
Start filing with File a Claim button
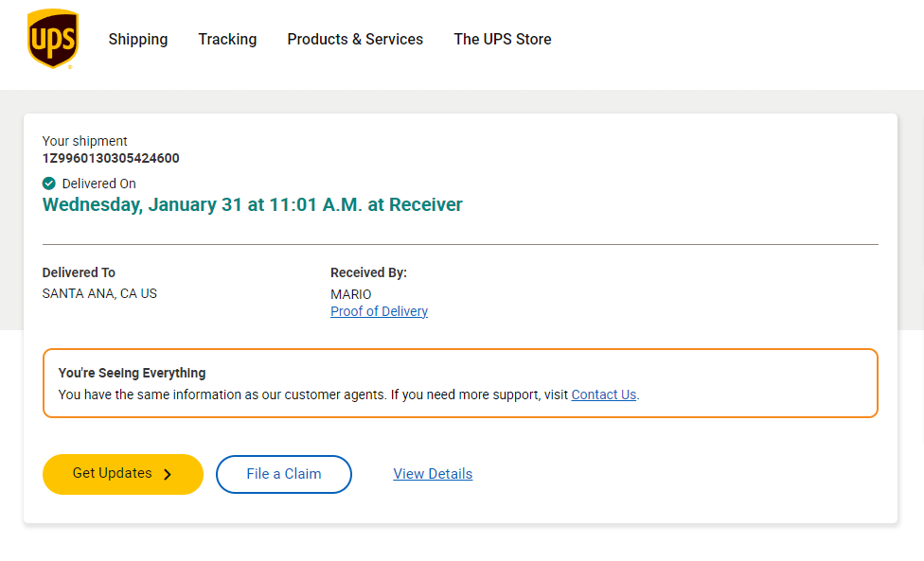284,475
